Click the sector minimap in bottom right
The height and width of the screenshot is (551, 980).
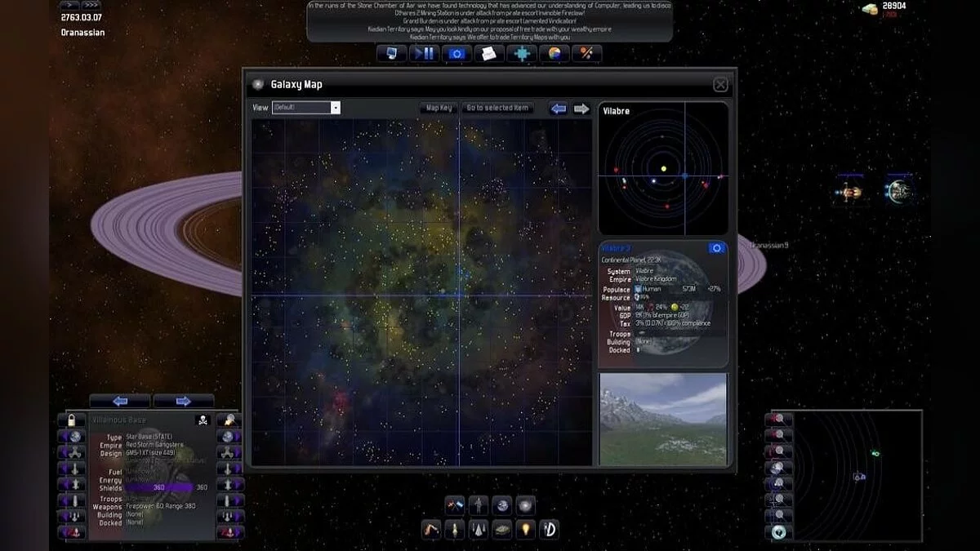(x=857, y=475)
